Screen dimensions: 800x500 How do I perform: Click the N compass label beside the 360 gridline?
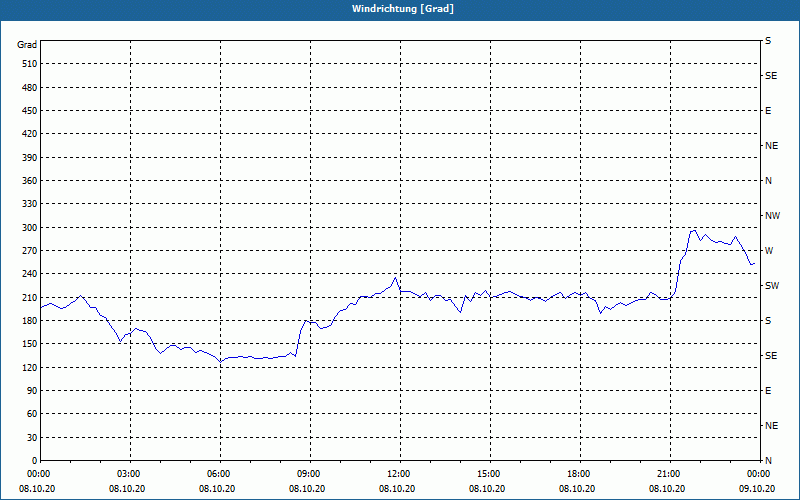[769, 181]
